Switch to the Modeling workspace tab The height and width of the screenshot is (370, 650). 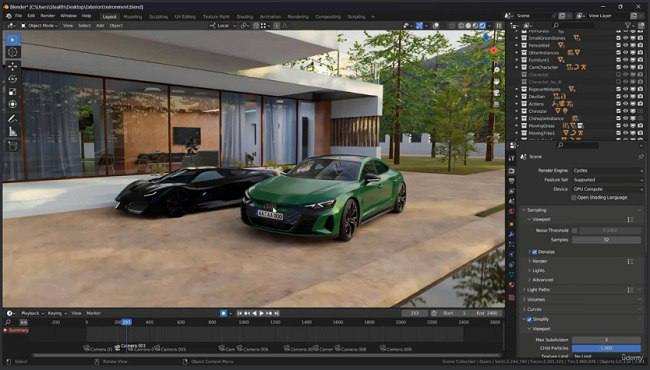point(133,17)
